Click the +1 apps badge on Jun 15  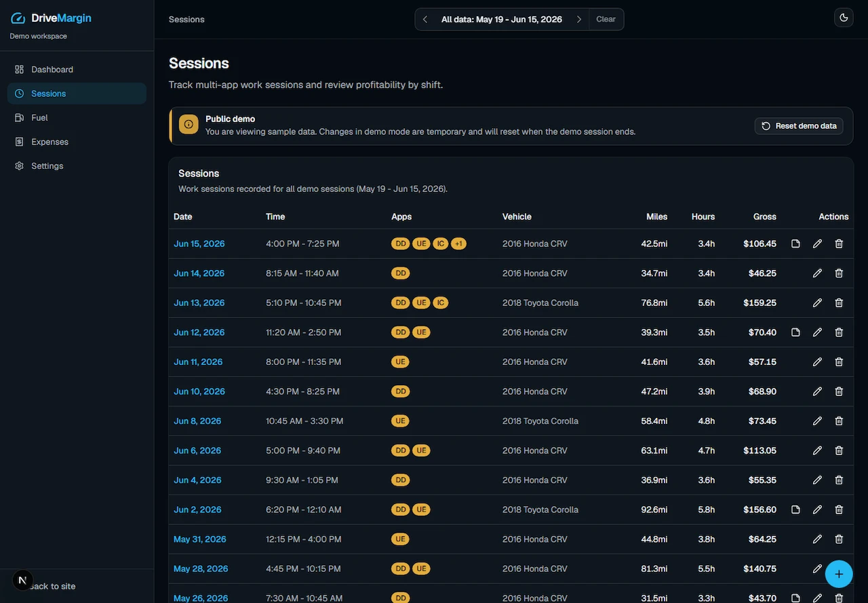pos(459,244)
